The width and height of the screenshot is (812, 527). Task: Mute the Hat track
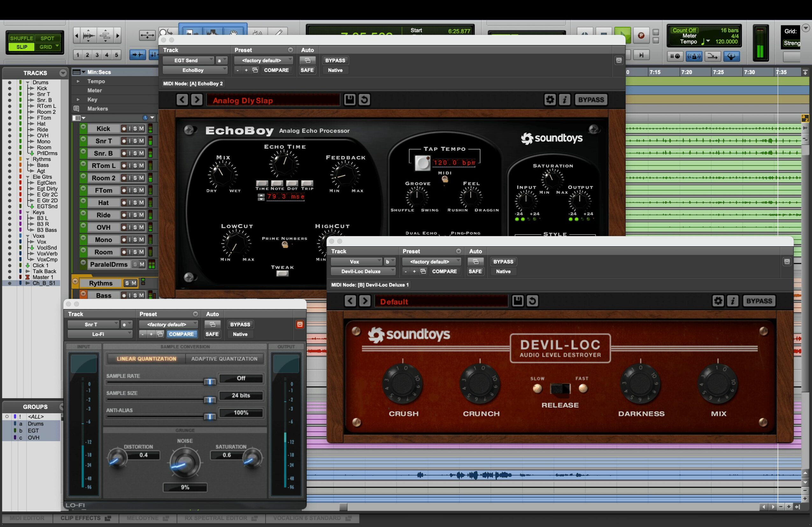click(x=141, y=203)
